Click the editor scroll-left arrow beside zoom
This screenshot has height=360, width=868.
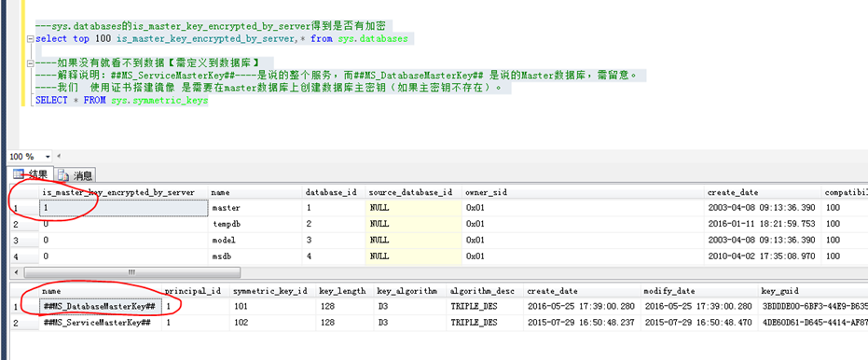click(x=58, y=156)
